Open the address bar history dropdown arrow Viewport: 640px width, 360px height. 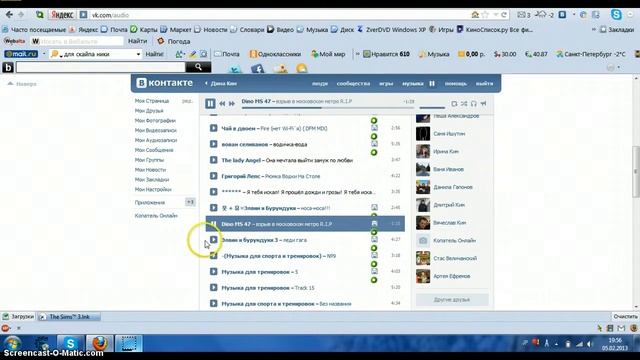click(x=495, y=15)
